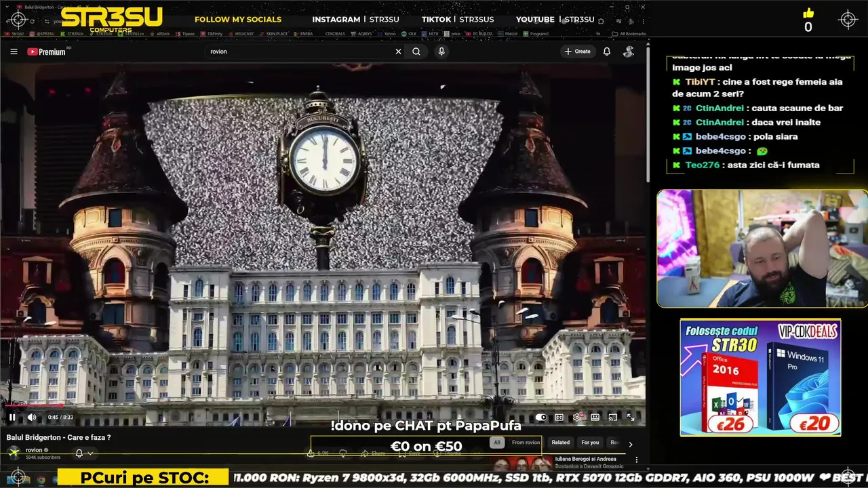This screenshot has height=488, width=868.
Task: Open three-dot menu for Iuliana Beregoi video
Action: pyautogui.click(x=636, y=460)
